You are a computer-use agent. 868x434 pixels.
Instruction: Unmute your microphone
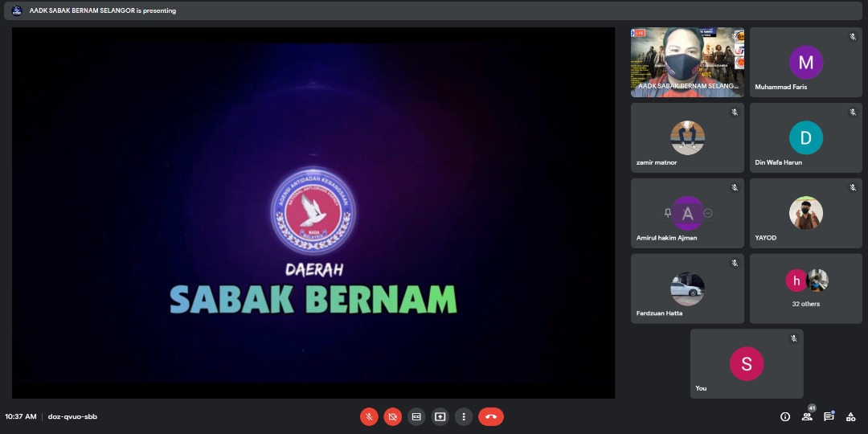point(369,416)
